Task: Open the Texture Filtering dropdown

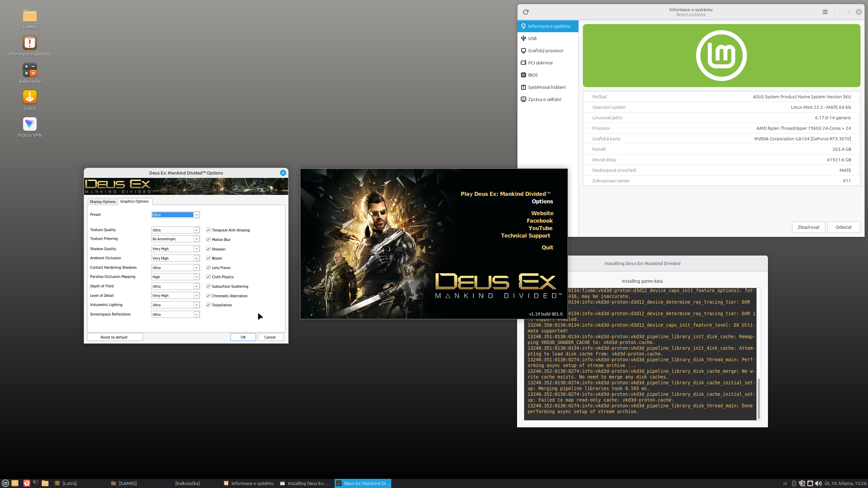Action: tap(196, 239)
